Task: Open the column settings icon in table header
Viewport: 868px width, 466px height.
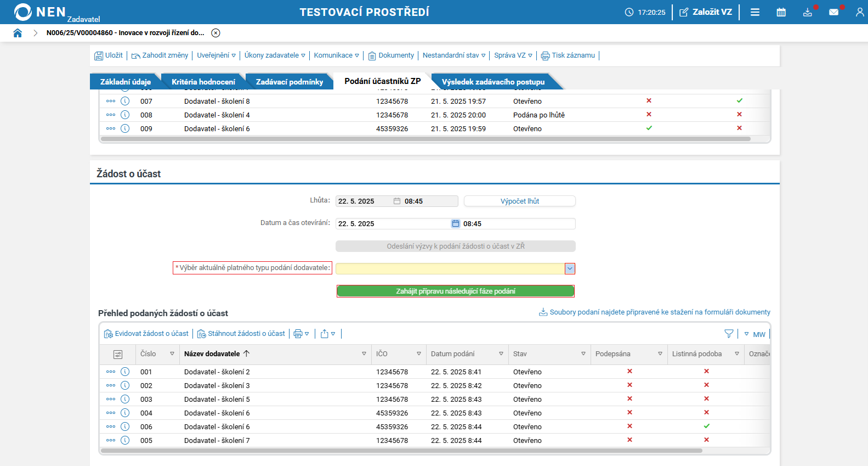Action: tap(118, 355)
